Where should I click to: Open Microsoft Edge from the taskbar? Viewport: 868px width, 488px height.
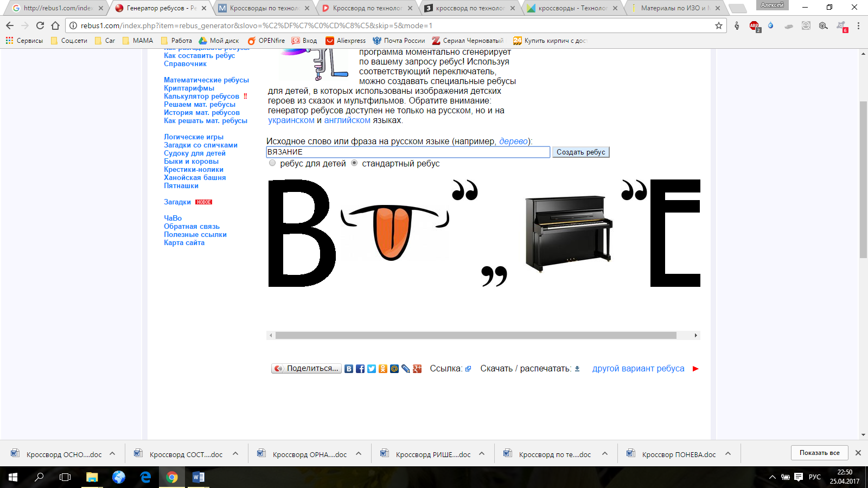tap(145, 477)
